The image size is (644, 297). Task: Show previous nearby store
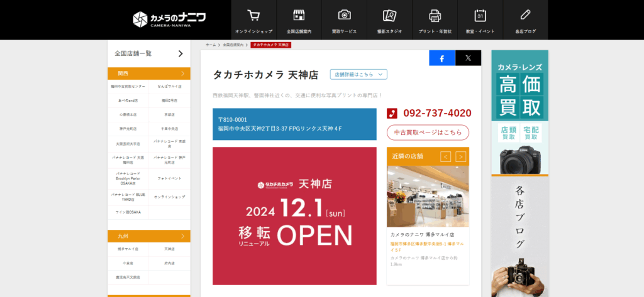pyautogui.click(x=446, y=157)
